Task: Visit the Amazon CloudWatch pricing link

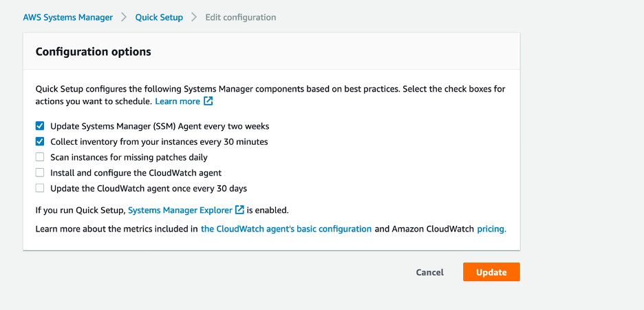Action: coord(491,229)
